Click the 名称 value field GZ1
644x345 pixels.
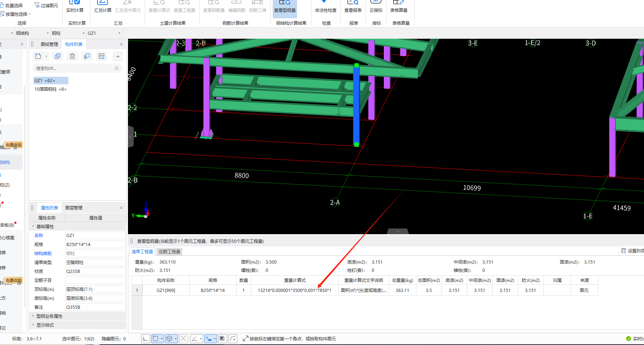click(95, 235)
